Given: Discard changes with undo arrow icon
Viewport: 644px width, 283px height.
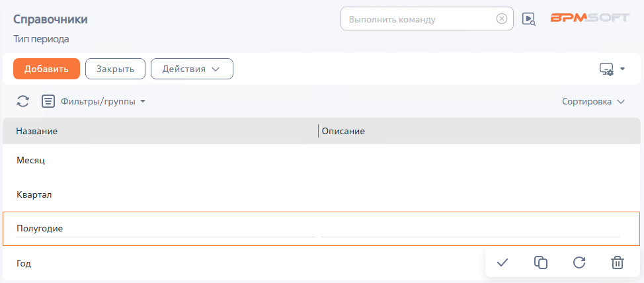Looking at the screenshot, I should [x=579, y=263].
